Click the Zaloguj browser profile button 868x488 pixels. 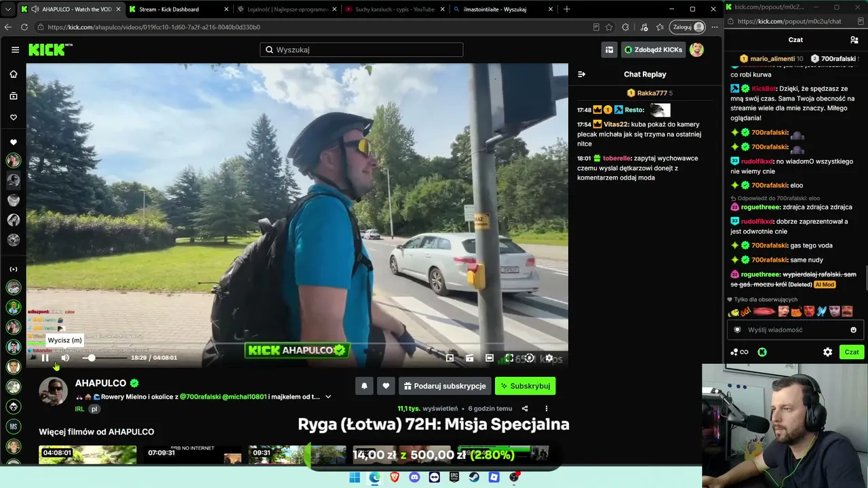coord(688,27)
